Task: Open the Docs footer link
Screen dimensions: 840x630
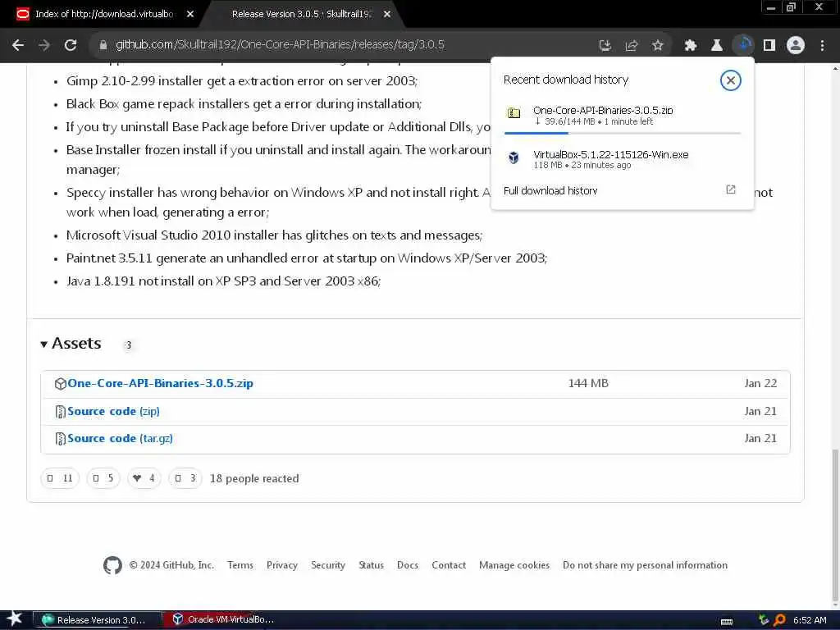Action: [408, 565]
